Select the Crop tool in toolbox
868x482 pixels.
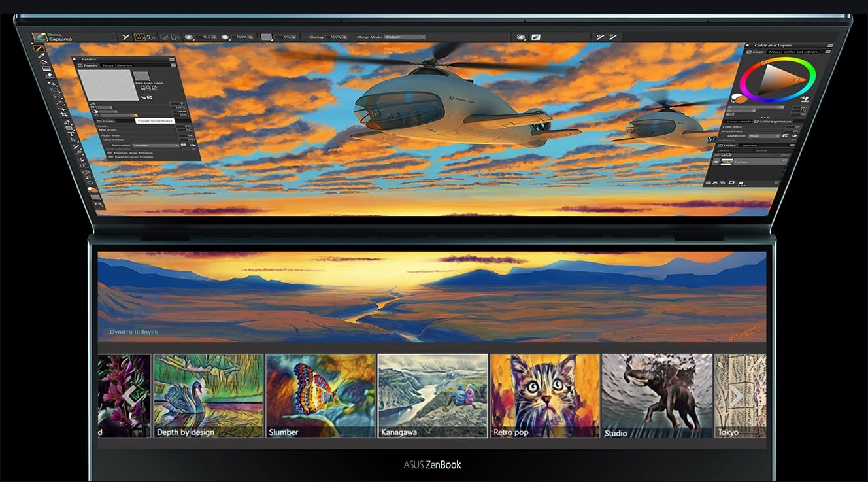[65, 115]
